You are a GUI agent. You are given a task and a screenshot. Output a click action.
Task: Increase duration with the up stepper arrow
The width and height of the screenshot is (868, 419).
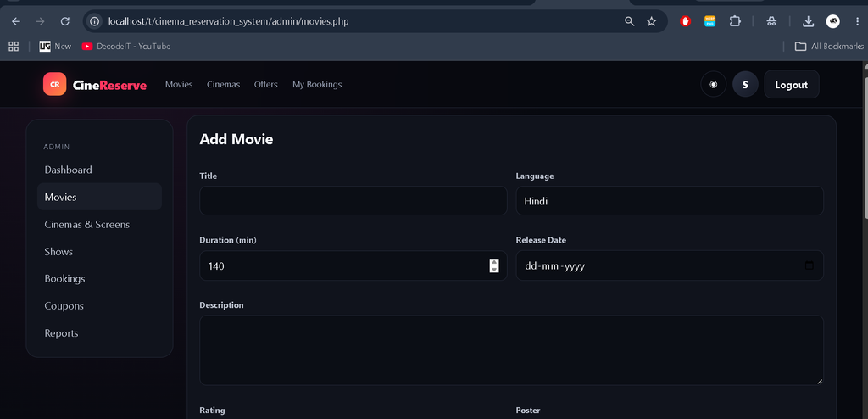click(x=494, y=262)
